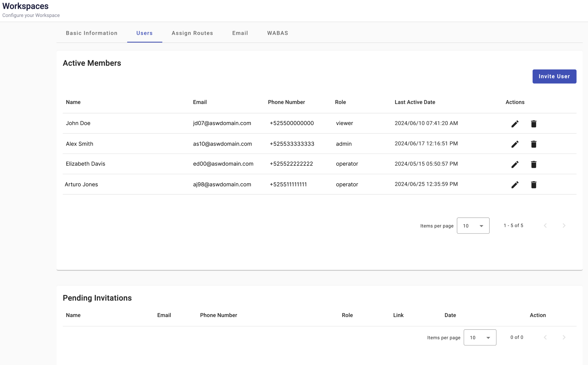Click email ed00@aswdomain.com

[223, 164]
